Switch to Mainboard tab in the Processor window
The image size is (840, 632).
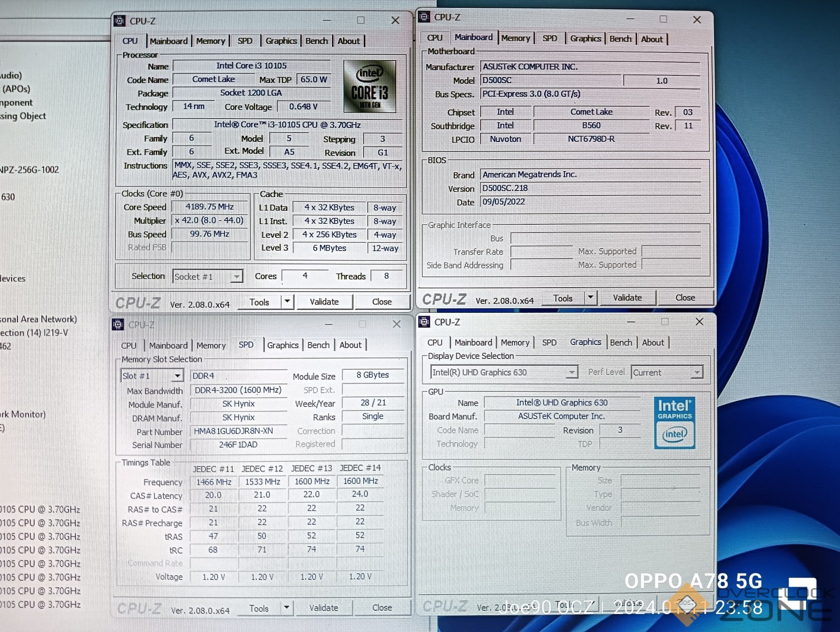[168, 41]
